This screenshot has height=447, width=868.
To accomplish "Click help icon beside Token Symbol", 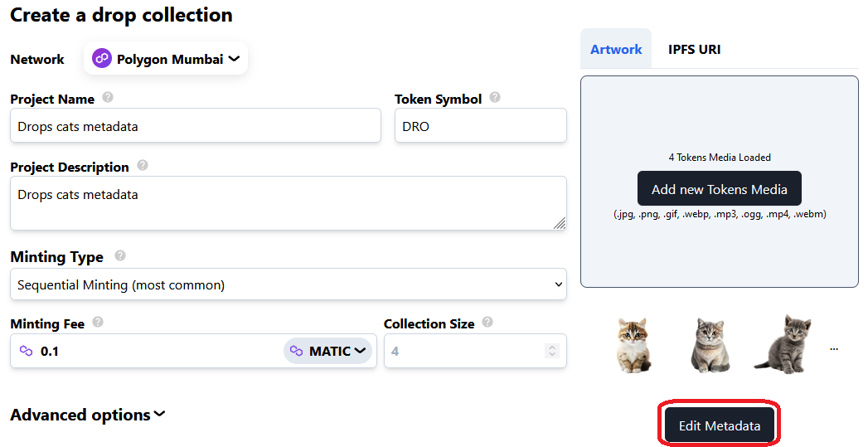I will click(495, 98).
